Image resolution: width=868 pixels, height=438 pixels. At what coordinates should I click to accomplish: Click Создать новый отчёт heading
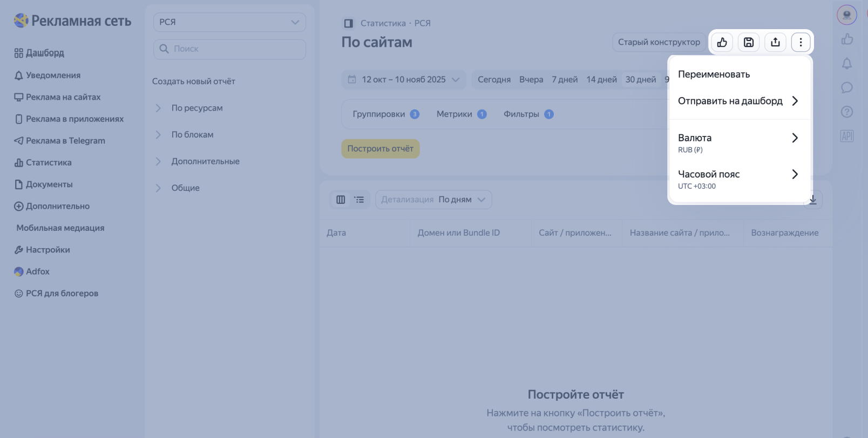[x=194, y=81]
